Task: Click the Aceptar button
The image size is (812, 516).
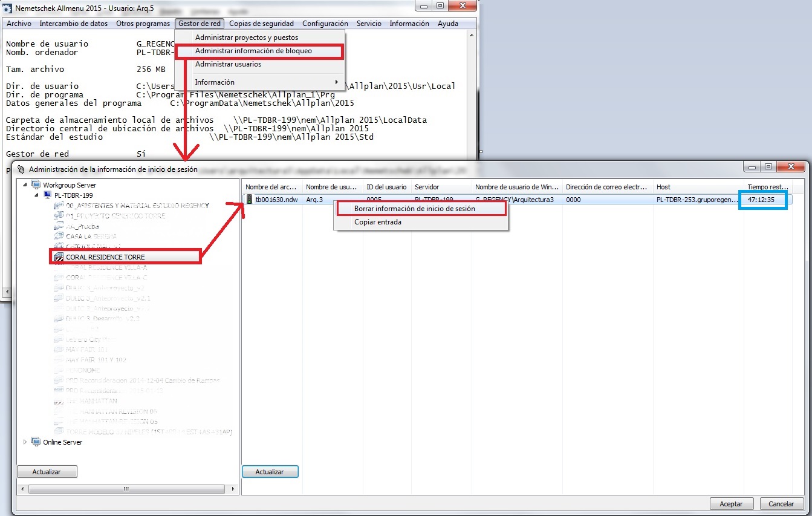Action: (731, 503)
